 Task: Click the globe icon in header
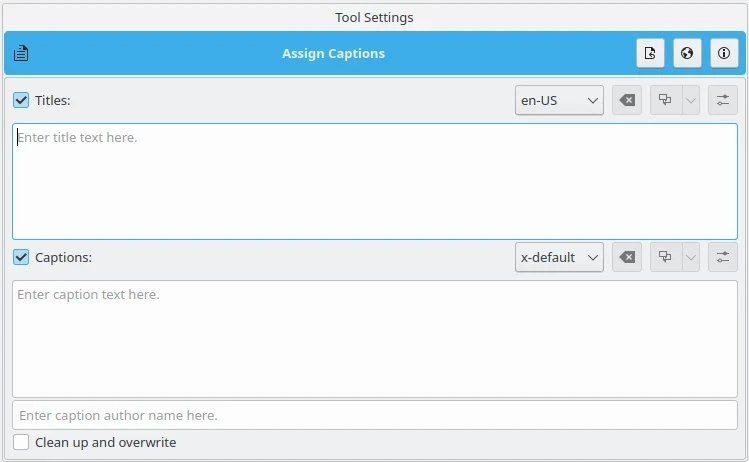click(687, 54)
